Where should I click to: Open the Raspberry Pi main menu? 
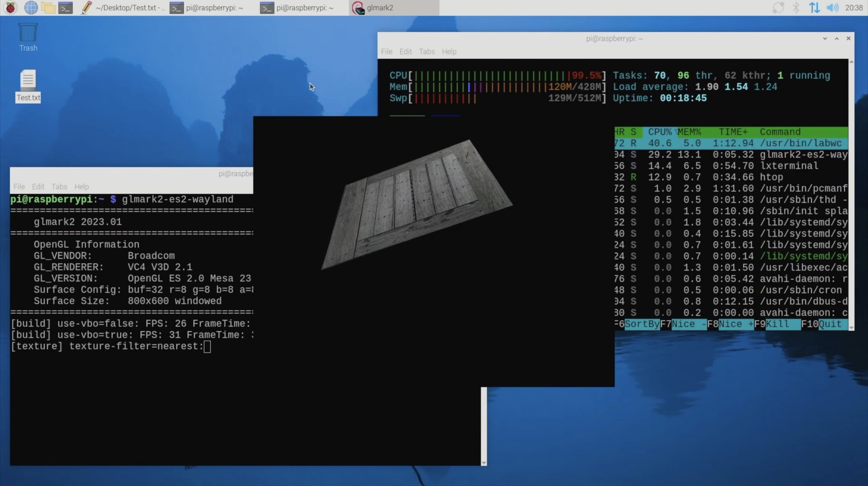point(11,7)
